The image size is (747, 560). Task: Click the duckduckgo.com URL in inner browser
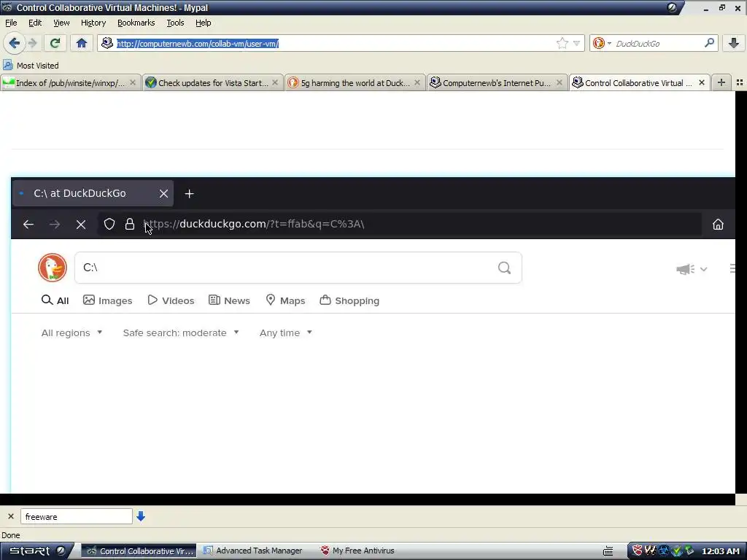[x=254, y=224]
